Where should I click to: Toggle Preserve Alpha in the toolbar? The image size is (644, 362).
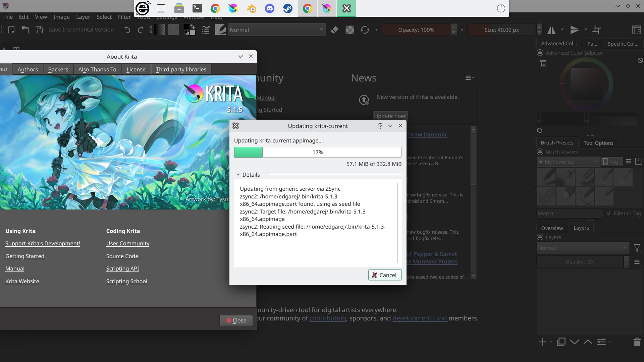point(350,29)
